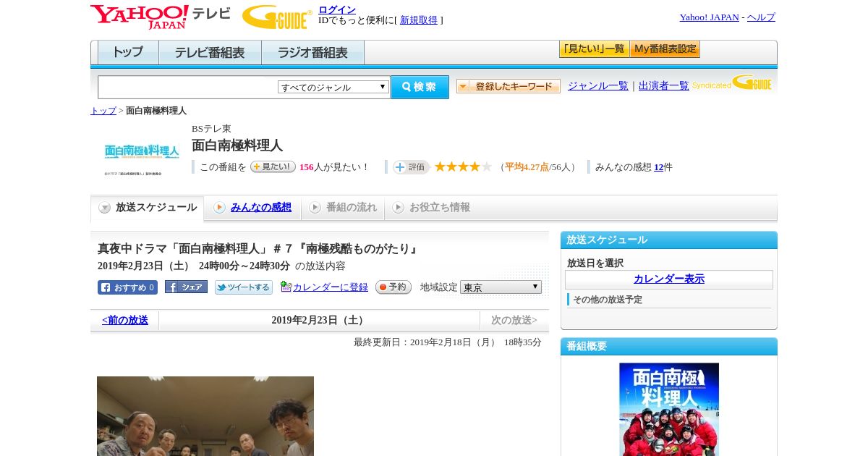
Task: Click the 検索 search button
Action: pos(420,87)
